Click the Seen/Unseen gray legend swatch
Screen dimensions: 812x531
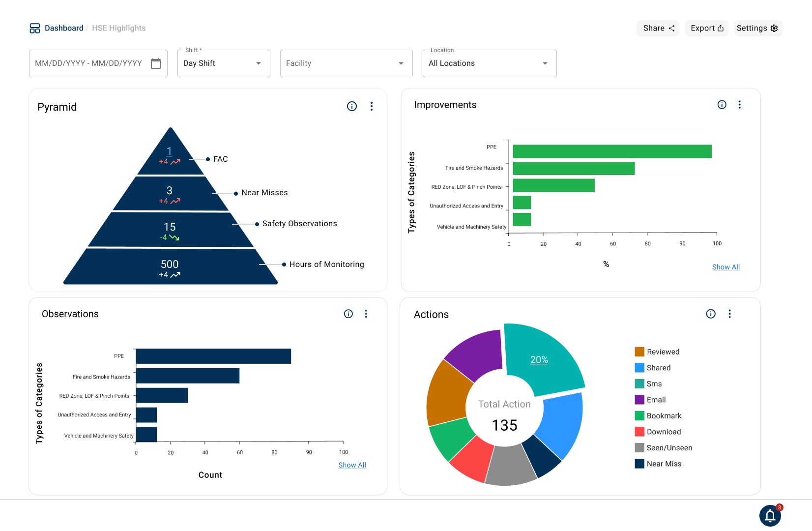tap(639, 447)
